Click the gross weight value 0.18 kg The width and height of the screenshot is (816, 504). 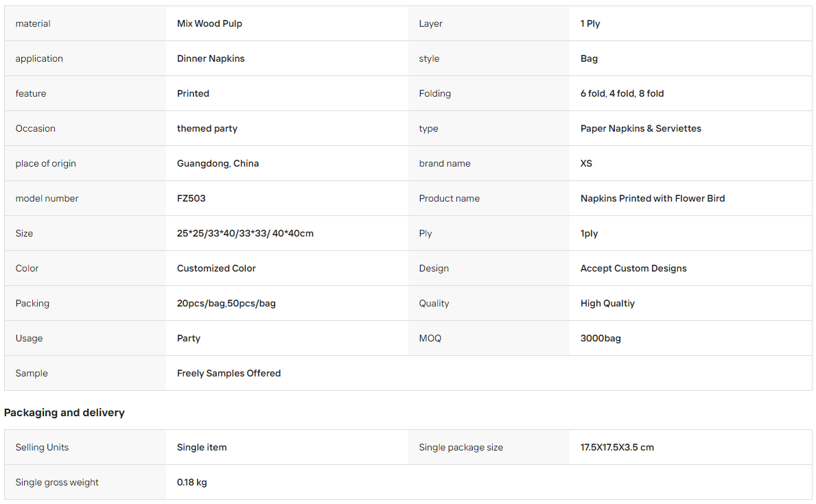pyautogui.click(x=191, y=482)
